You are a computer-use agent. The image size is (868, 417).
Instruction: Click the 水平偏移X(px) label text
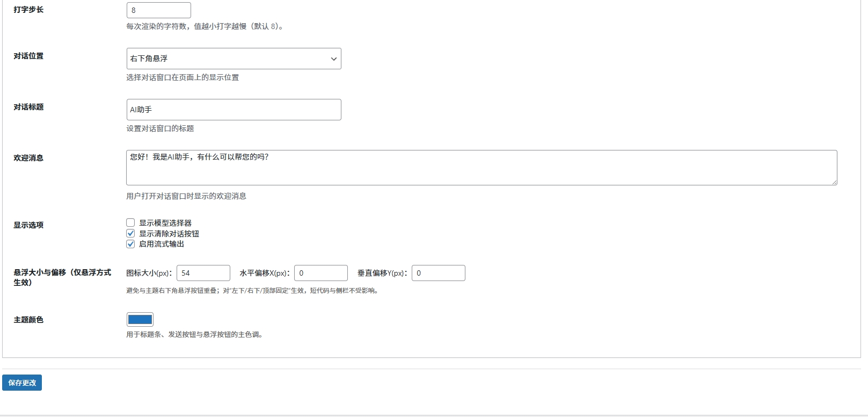(264, 273)
